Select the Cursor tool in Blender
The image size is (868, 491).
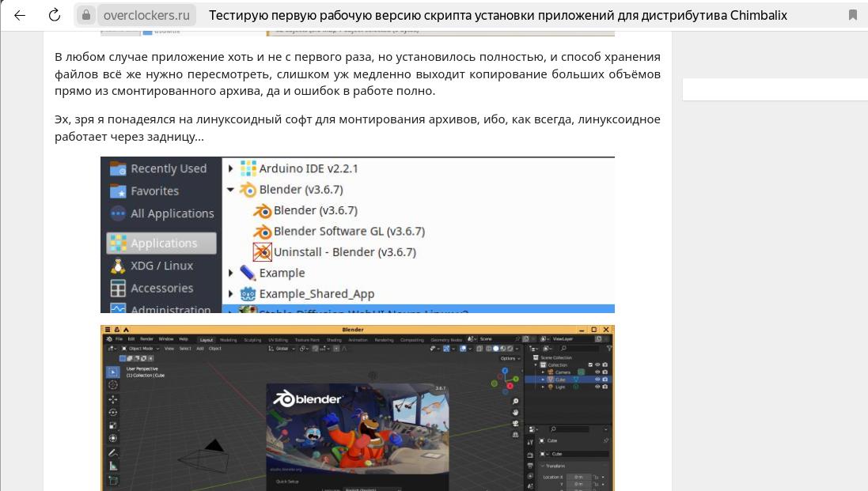point(113,385)
